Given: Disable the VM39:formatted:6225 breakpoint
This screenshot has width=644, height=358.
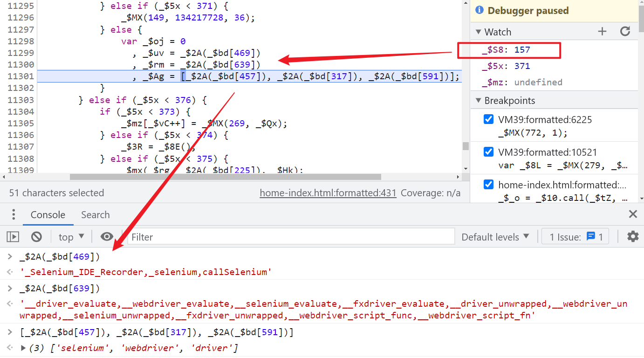Looking at the screenshot, I should (x=488, y=119).
